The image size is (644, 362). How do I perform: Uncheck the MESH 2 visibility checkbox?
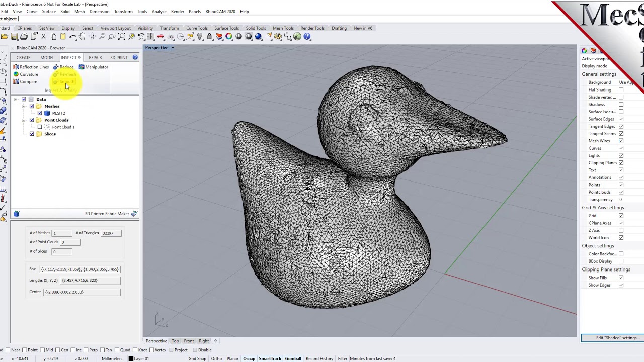click(40, 113)
